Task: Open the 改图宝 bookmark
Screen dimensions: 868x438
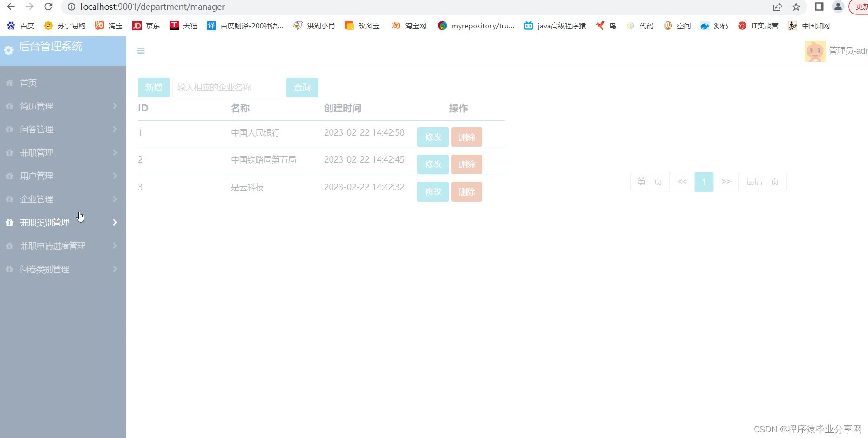Action: coord(362,26)
